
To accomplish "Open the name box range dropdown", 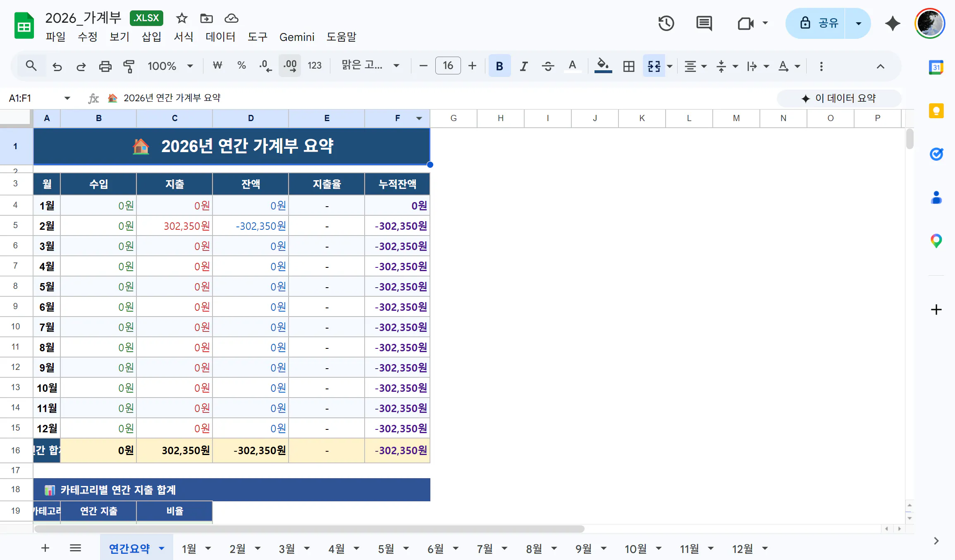I will tap(67, 98).
